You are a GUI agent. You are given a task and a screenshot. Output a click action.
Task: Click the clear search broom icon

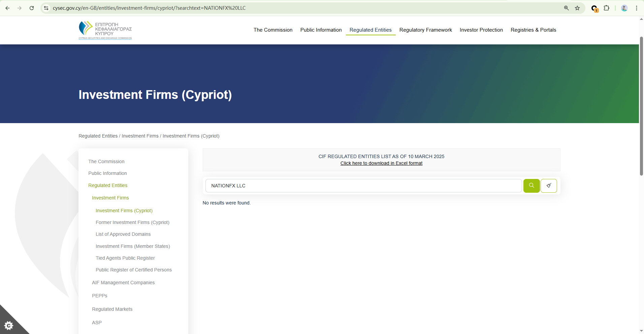[x=549, y=186]
